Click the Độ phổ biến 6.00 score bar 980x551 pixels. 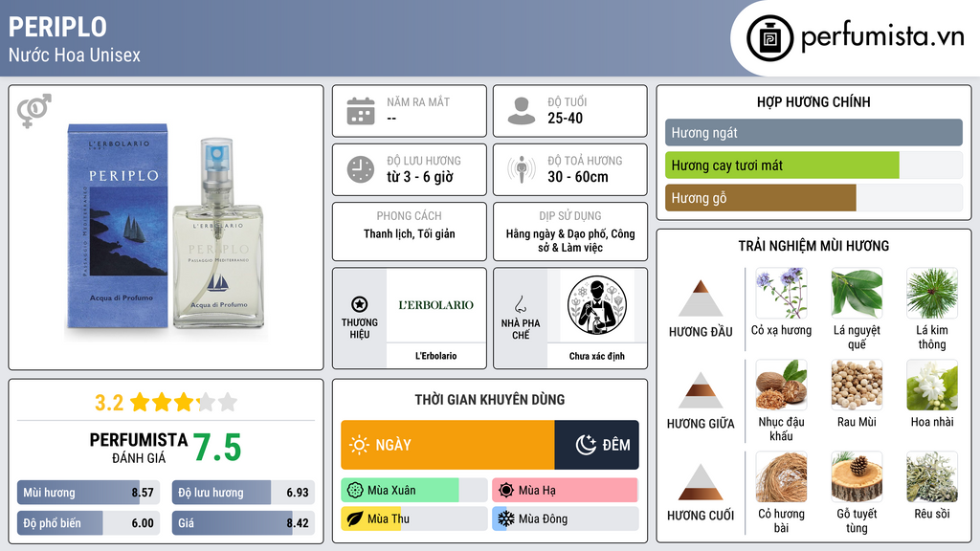89,523
